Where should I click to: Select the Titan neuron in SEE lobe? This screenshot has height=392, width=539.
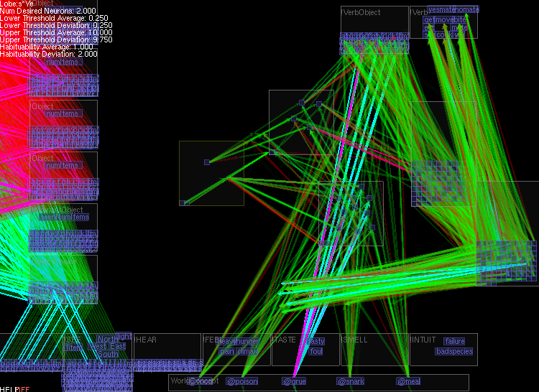pyautogui.click(x=73, y=347)
